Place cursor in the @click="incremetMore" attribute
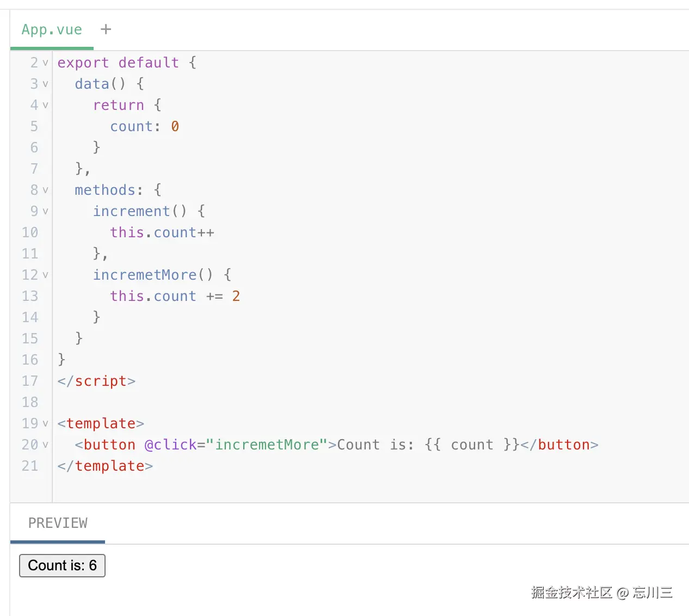Viewport: 689px width, 616px height. (235, 445)
